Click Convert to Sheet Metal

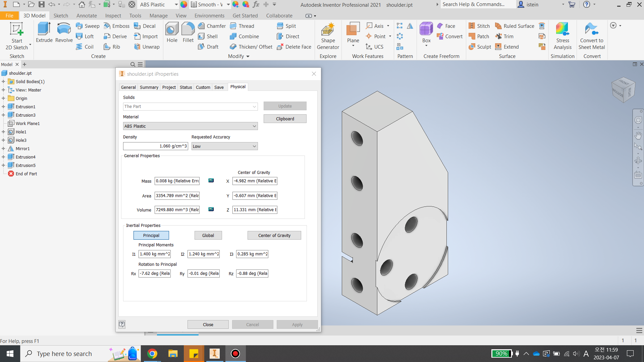(592, 36)
